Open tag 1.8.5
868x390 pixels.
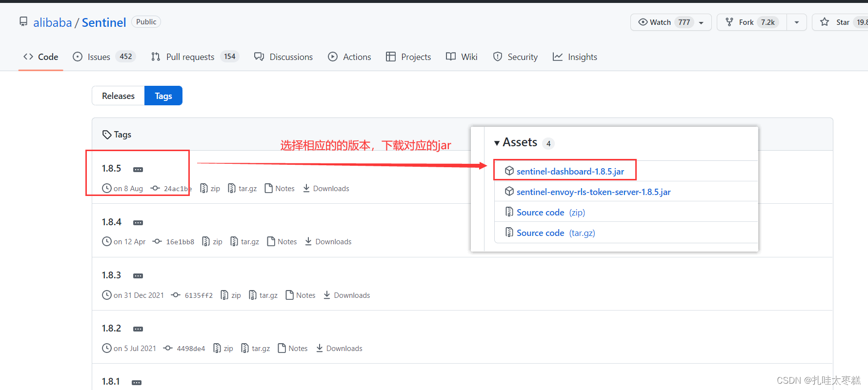point(111,169)
